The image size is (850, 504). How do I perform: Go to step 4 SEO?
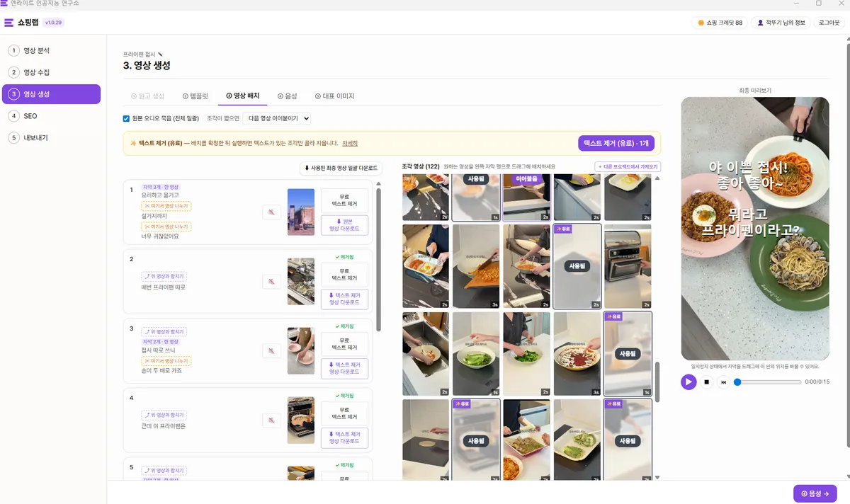click(x=51, y=115)
